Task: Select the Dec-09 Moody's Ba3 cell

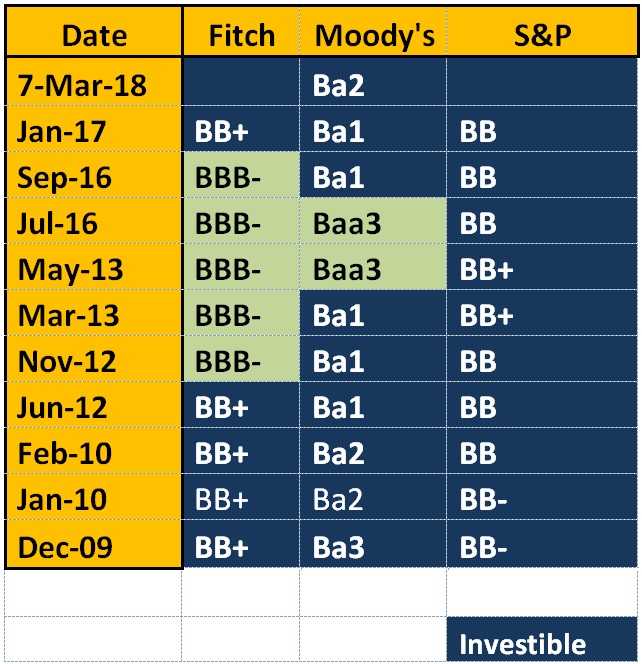Action: click(x=373, y=543)
